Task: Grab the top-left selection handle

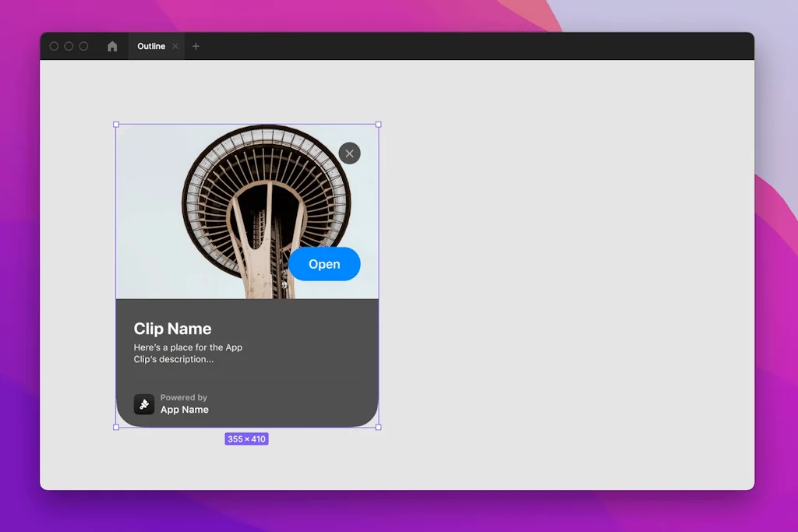Action: (x=116, y=125)
